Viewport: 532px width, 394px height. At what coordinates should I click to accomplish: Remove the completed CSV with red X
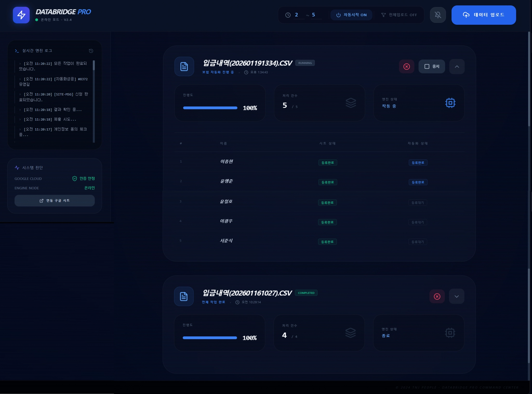pyautogui.click(x=437, y=296)
